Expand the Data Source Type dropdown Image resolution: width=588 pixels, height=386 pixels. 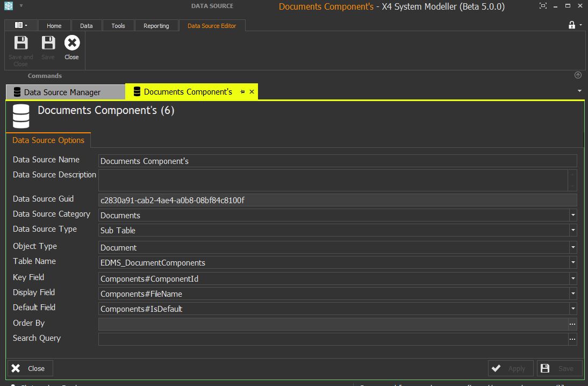pyautogui.click(x=573, y=230)
